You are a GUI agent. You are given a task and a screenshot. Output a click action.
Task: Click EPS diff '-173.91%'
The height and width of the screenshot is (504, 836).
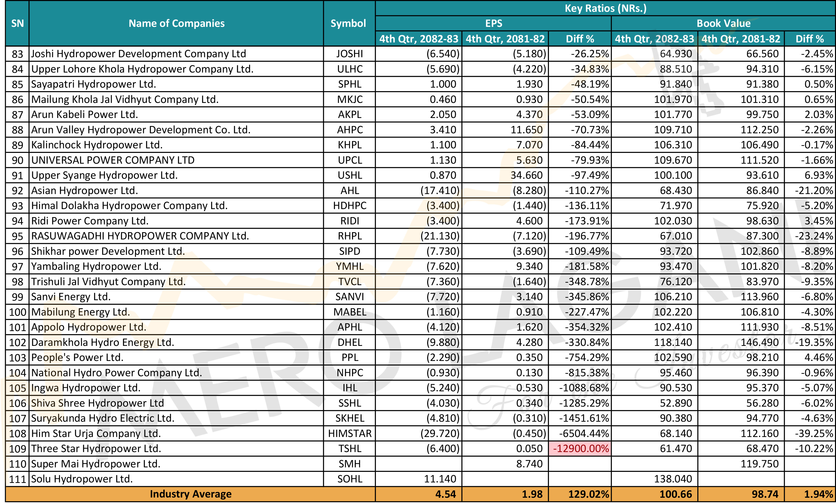[587, 221]
